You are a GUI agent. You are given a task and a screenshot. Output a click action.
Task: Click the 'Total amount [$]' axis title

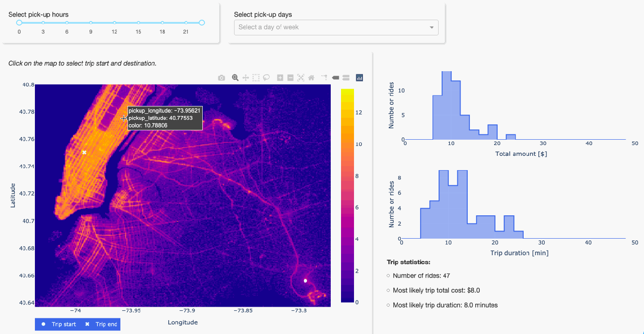coord(521,154)
